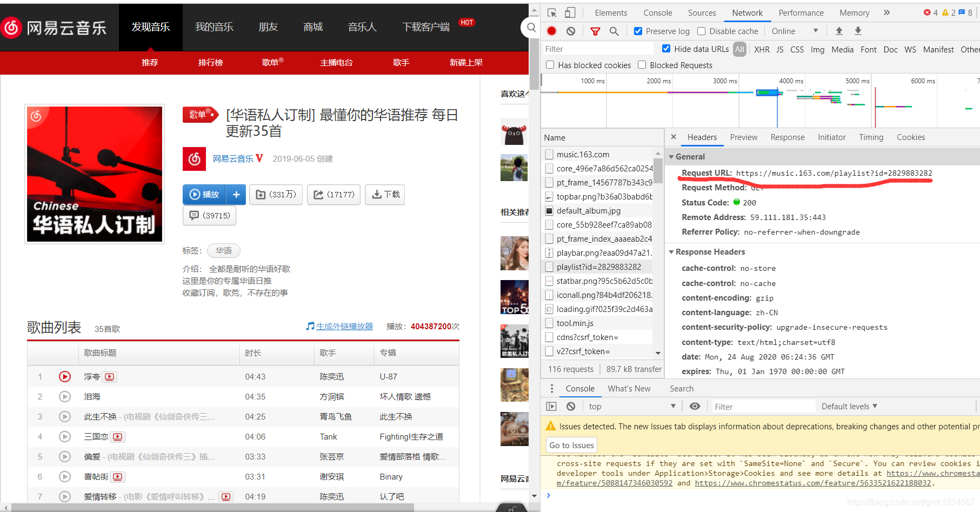
Task: Select the DevTools inspect element picker icon
Action: [552, 12]
